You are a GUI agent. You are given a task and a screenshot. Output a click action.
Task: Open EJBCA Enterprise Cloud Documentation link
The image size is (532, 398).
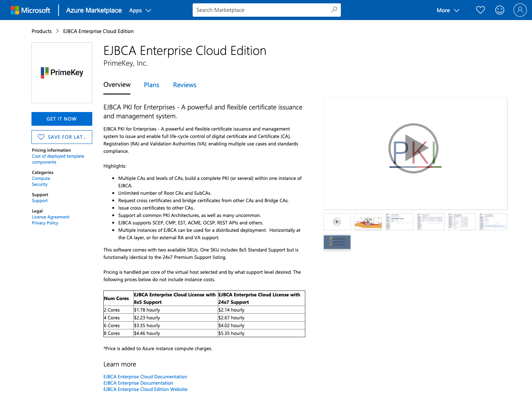coord(145,376)
